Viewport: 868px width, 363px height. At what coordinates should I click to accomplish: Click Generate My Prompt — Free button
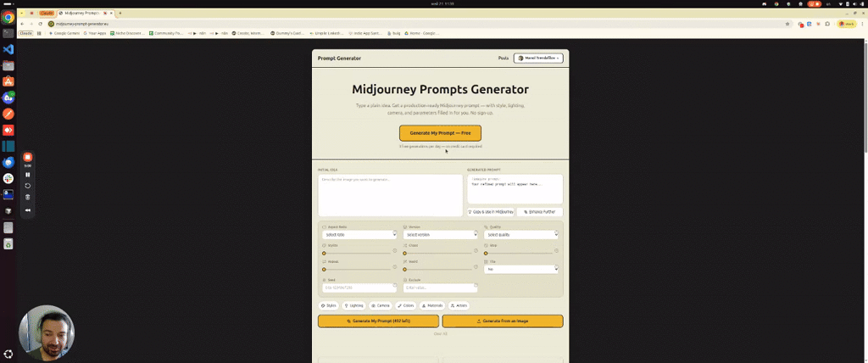(x=440, y=133)
